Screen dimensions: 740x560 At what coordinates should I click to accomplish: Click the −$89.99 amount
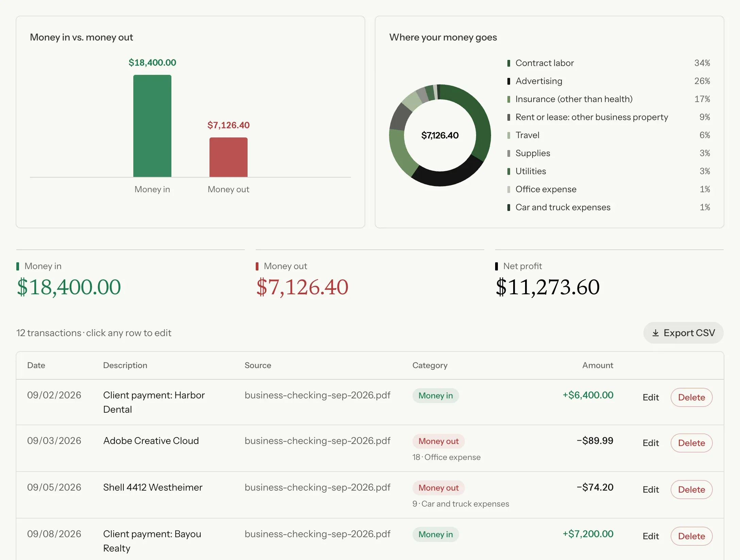(x=595, y=441)
